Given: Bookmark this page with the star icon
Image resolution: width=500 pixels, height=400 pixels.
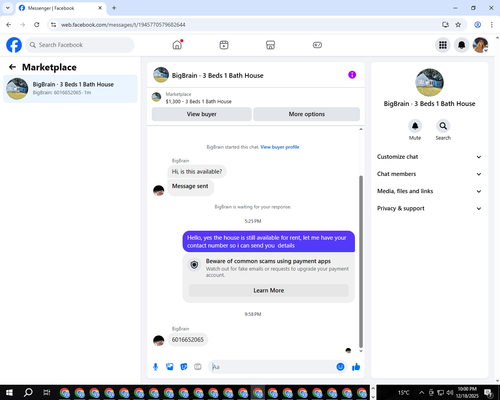Looking at the screenshot, I should click(458, 25).
